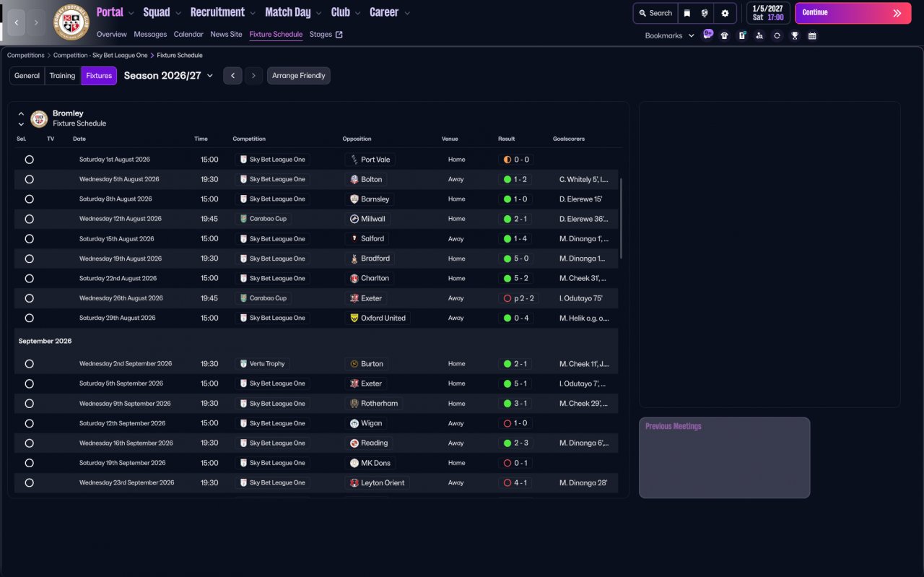This screenshot has height=577, width=924.
Task: Select the 12th August Millwall fixture radio
Action: pyautogui.click(x=30, y=219)
